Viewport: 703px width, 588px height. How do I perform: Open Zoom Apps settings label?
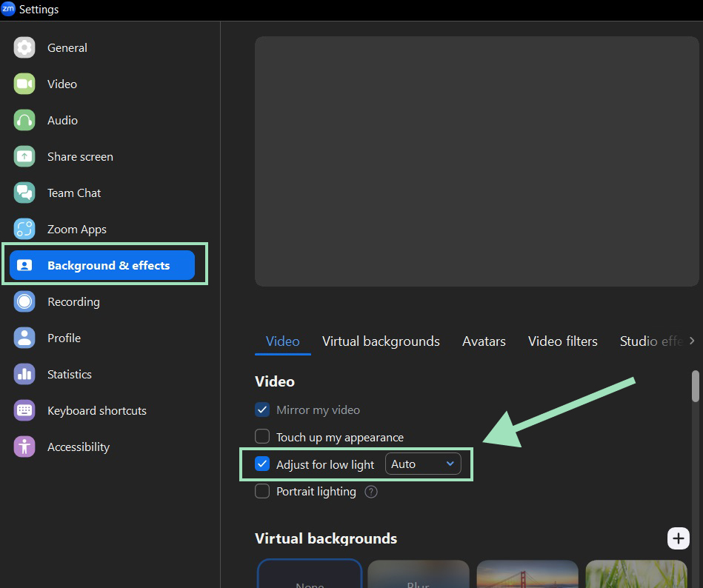point(77,230)
